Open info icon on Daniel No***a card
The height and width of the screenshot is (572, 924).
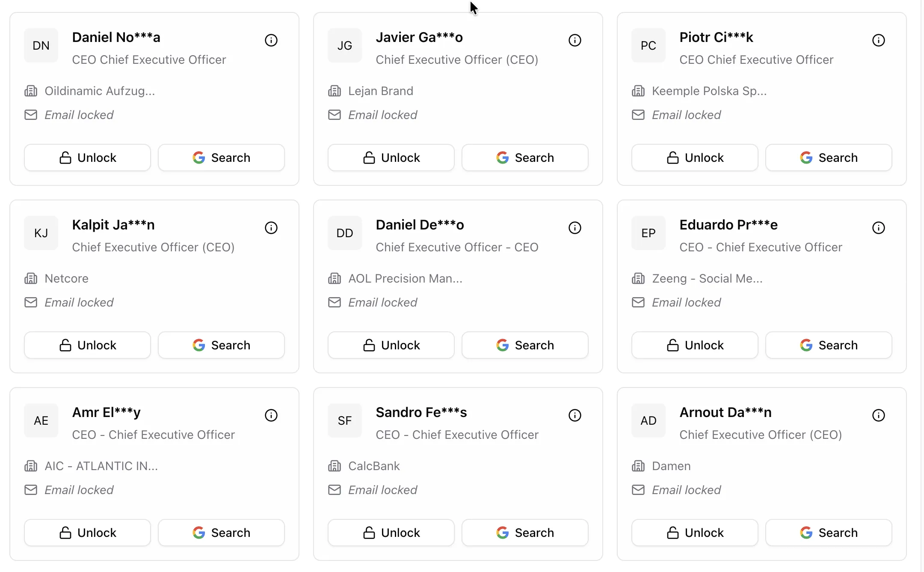(x=271, y=40)
